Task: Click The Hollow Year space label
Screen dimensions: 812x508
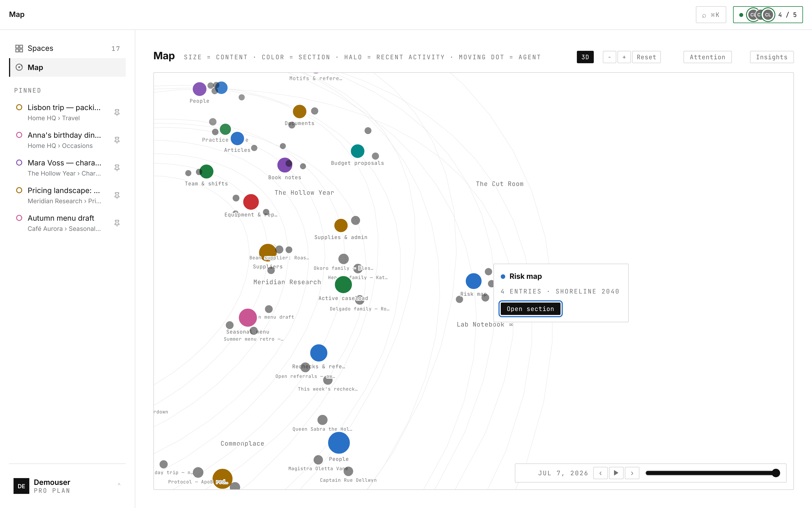Action: click(304, 193)
